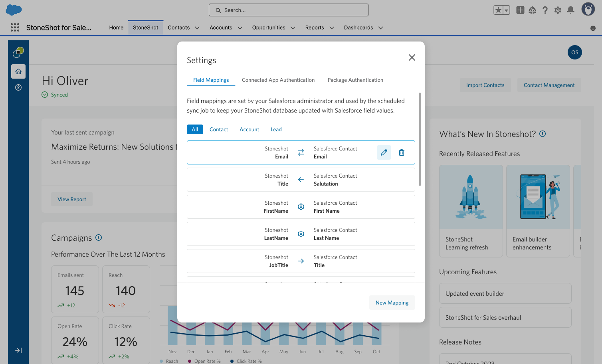The width and height of the screenshot is (602, 364).
Task: Expand the Opportunities nav dropdown chevron
Action: click(x=293, y=28)
